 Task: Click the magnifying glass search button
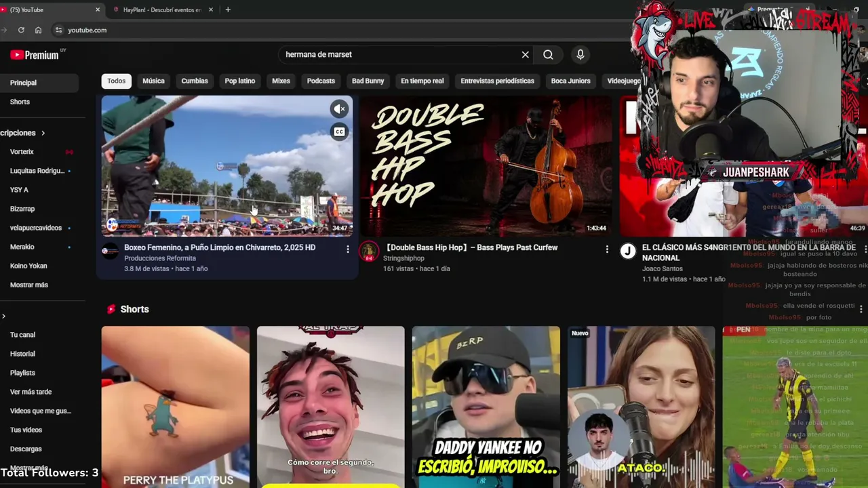[x=548, y=55]
